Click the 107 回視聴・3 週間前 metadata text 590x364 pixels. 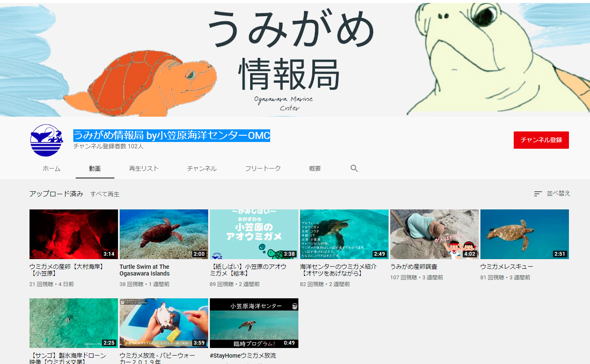tap(417, 278)
